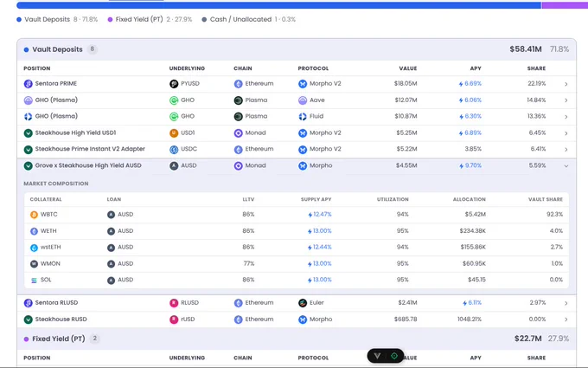Click the Euler protocol icon

coord(303,303)
